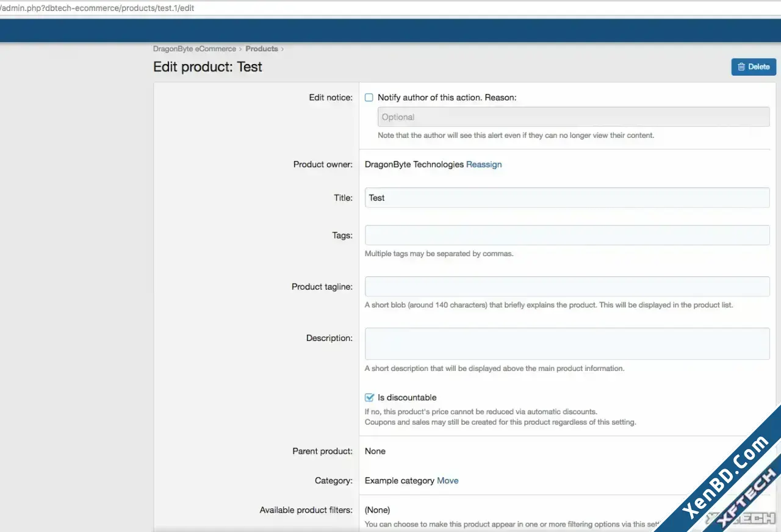Enable Notify author of this action checkbox

point(369,98)
